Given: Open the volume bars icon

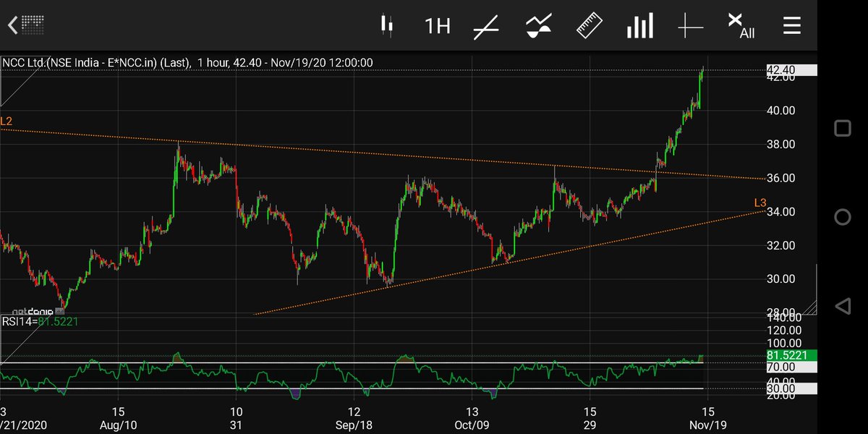Looking at the screenshot, I should point(639,25).
